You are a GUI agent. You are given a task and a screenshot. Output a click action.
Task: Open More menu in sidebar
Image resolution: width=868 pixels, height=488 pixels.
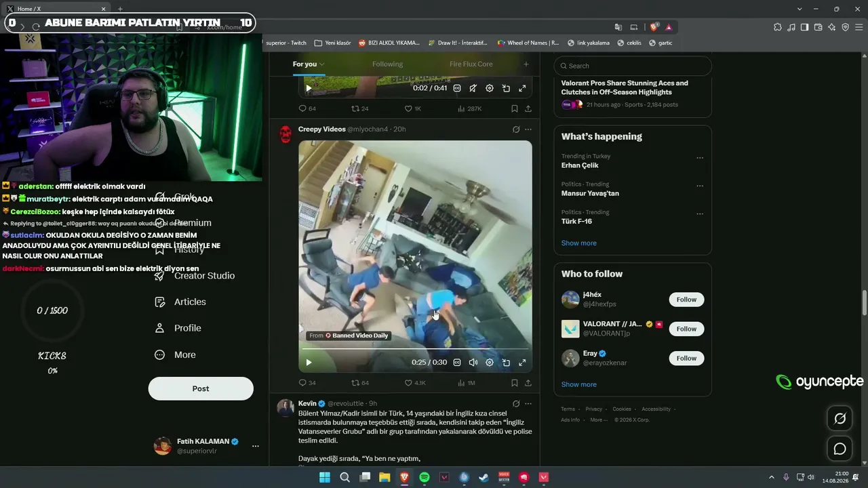[175, 354]
